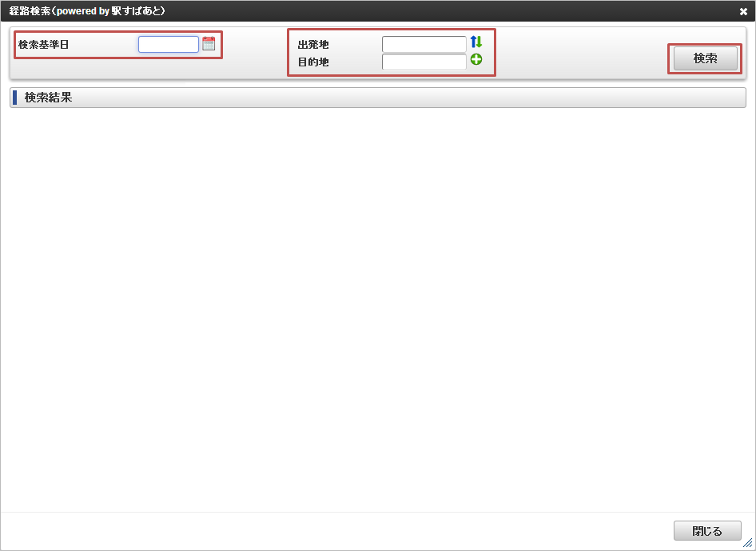756x551 pixels.
Task: Swap 出発地 and 目的地 with arrows icon
Action: click(x=476, y=42)
